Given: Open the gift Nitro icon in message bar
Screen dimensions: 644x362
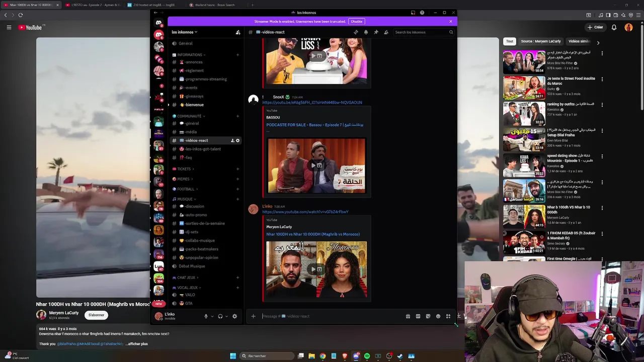Looking at the screenshot, I should point(408,316).
